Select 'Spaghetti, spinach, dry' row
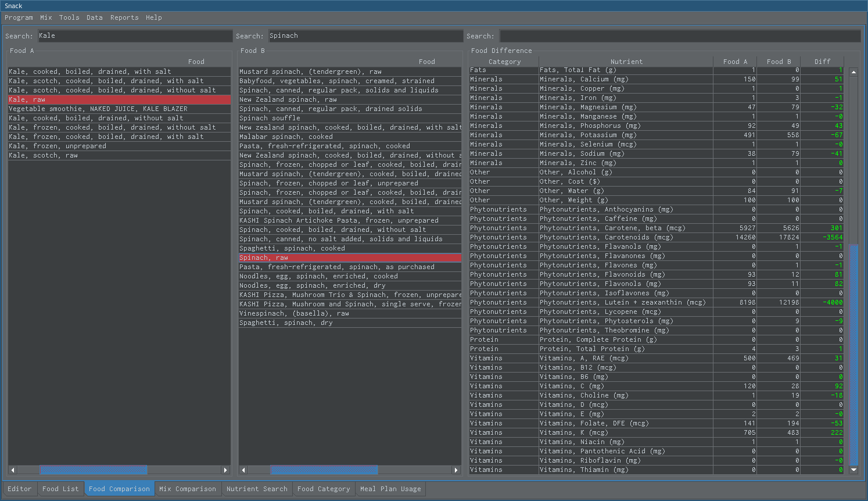The width and height of the screenshot is (868, 501). click(350, 323)
